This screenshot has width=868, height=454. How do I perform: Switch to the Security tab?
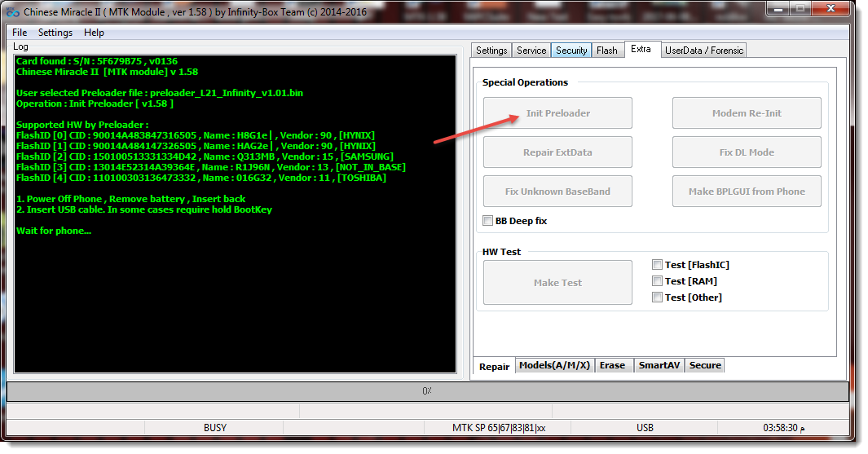571,51
